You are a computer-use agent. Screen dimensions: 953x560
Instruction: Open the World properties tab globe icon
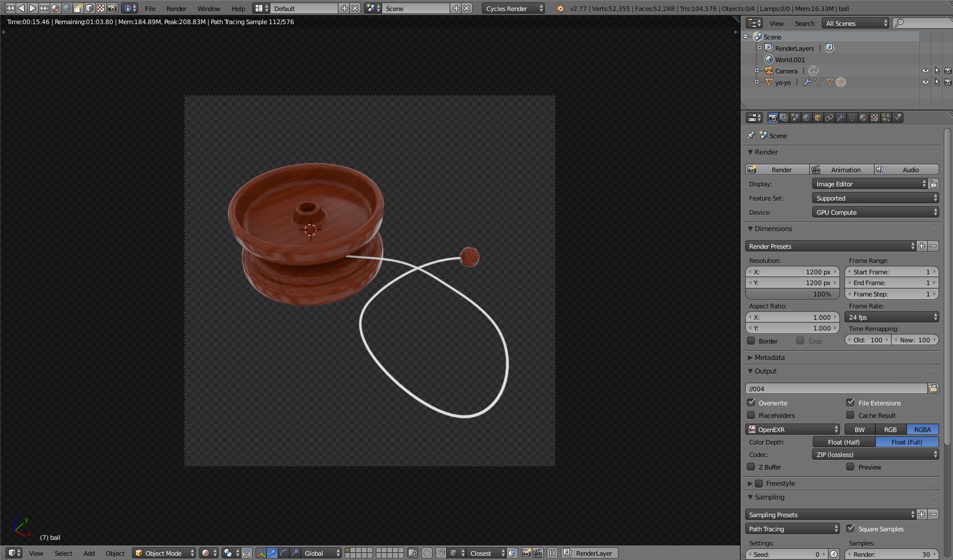pos(806,118)
